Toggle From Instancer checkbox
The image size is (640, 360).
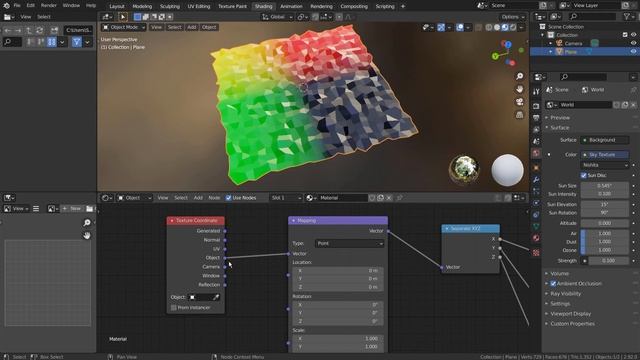click(174, 307)
